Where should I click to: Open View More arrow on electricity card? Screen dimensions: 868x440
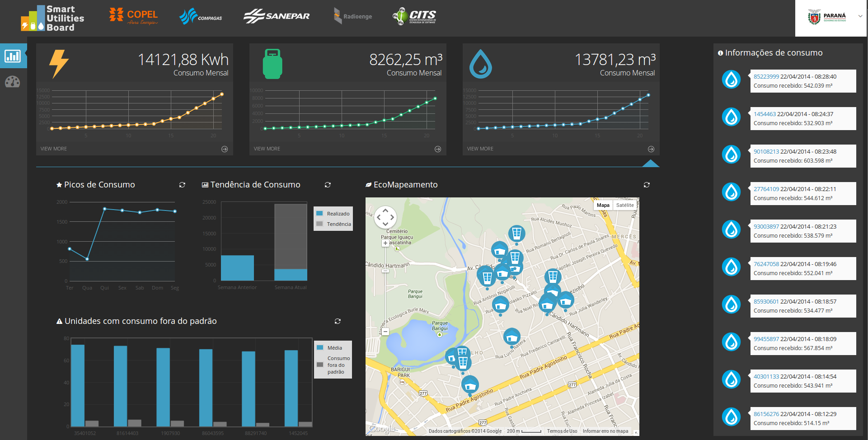click(x=225, y=149)
